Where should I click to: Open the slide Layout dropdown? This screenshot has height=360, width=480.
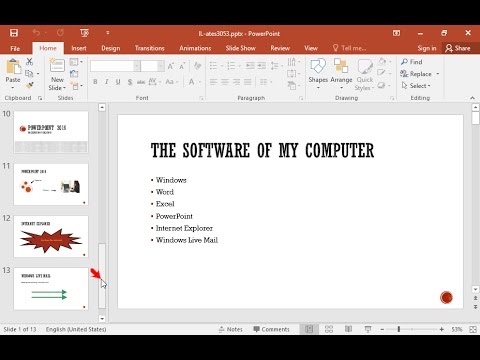coord(76,62)
